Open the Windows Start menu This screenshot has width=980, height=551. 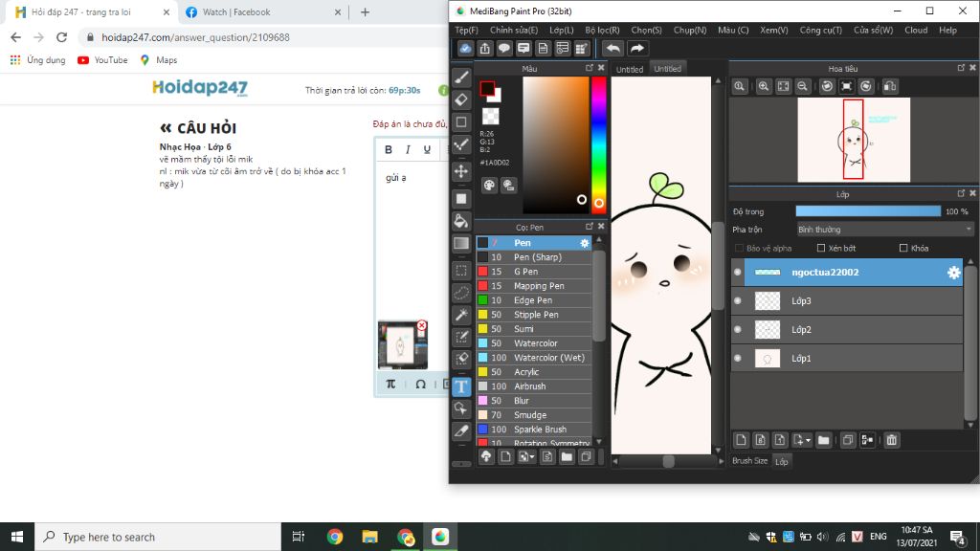tap(17, 538)
